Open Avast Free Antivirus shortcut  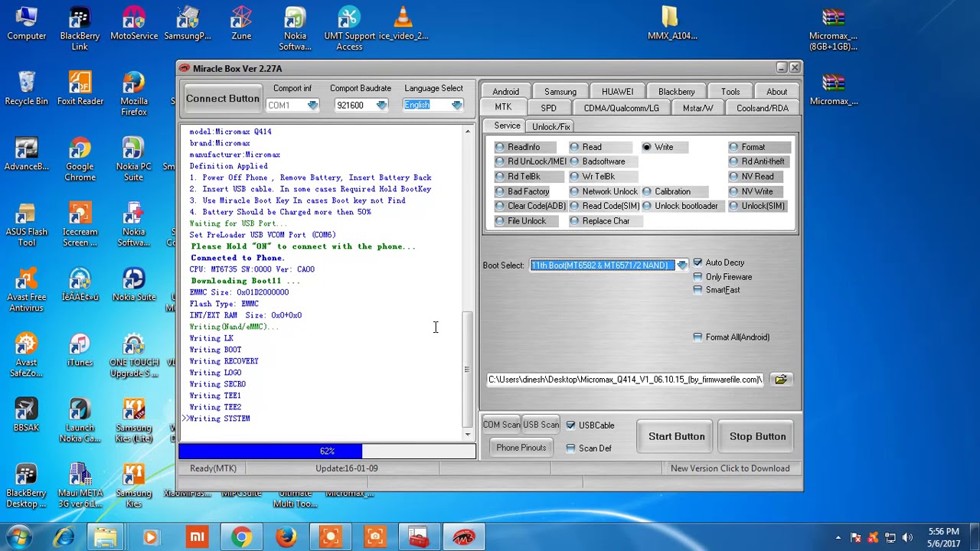[27, 289]
